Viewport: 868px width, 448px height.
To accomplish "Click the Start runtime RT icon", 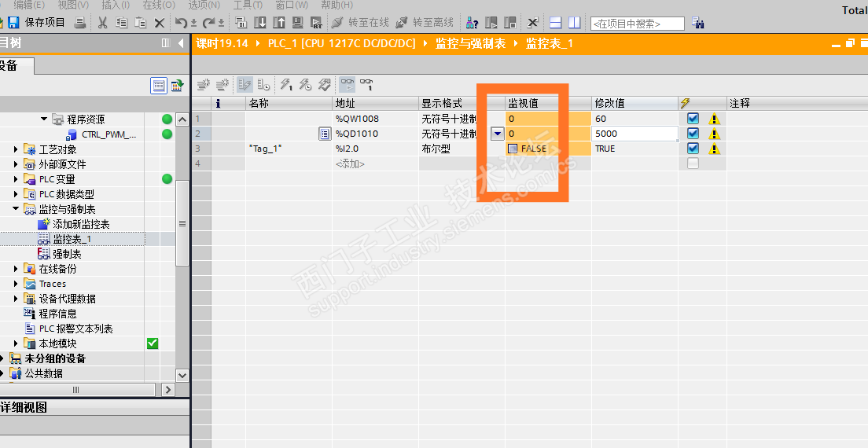I will click(316, 23).
